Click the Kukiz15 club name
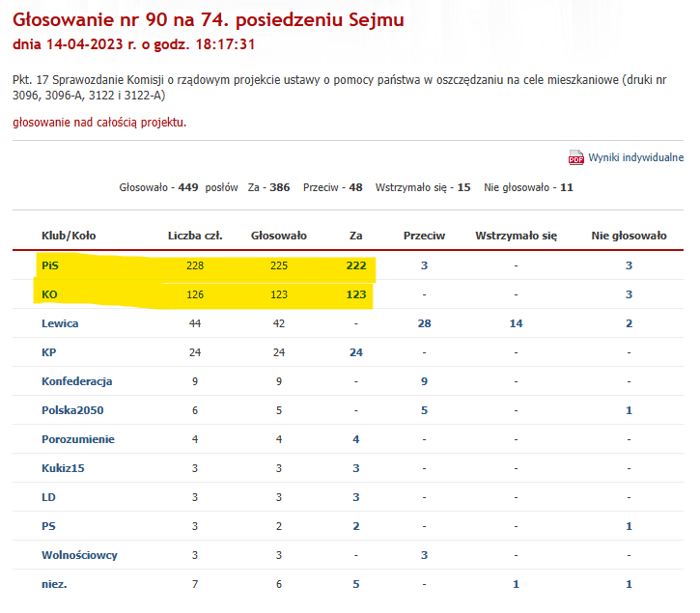The width and height of the screenshot is (700, 613). [x=61, y=468]
